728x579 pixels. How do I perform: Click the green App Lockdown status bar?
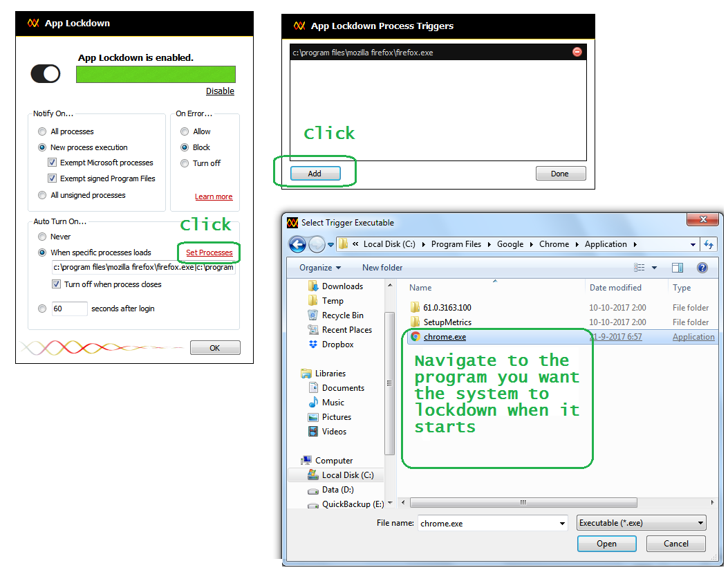click(x=156, y=74)
